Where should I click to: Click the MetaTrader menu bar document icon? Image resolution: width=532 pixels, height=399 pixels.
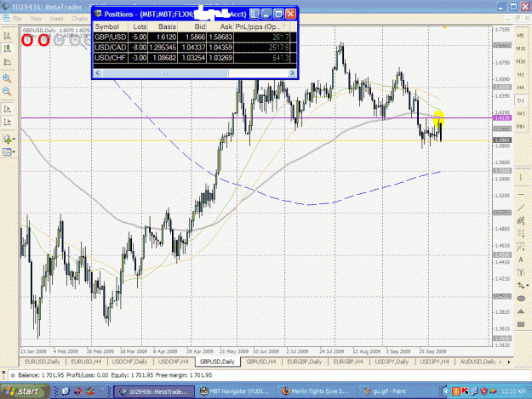pyautogui.click(x=6, y=19)
